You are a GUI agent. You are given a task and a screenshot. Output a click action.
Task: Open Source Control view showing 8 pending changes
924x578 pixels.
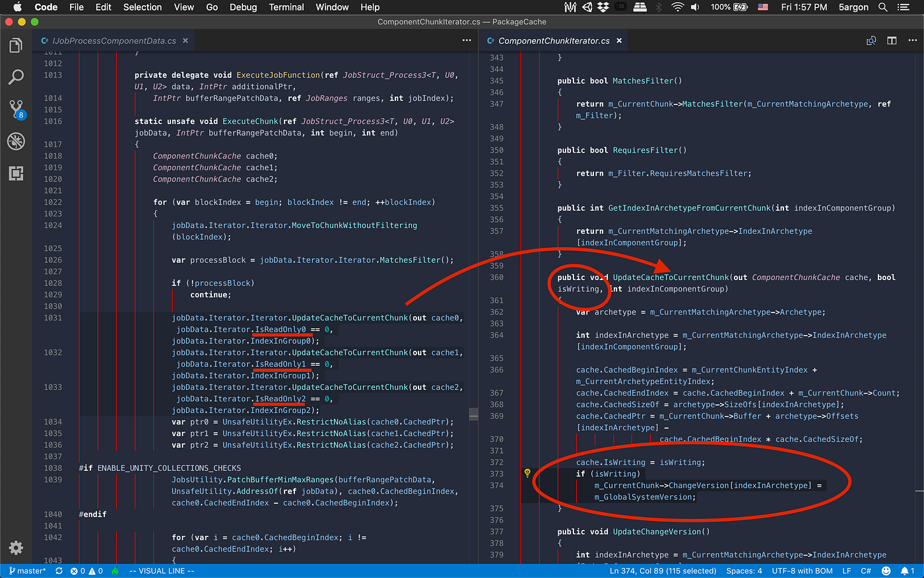(x=16, y=110)
